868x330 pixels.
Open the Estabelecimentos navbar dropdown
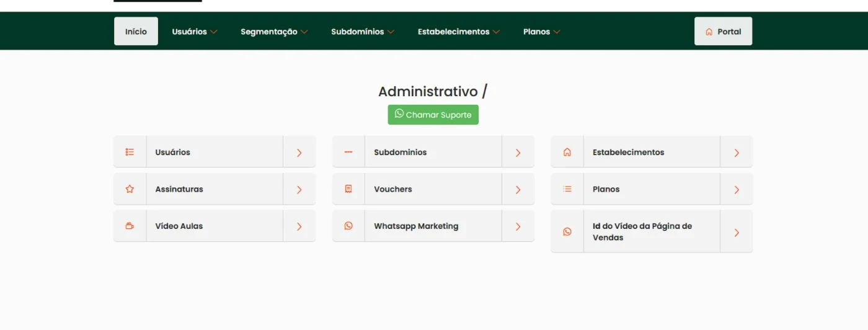[x=459, y=32]
